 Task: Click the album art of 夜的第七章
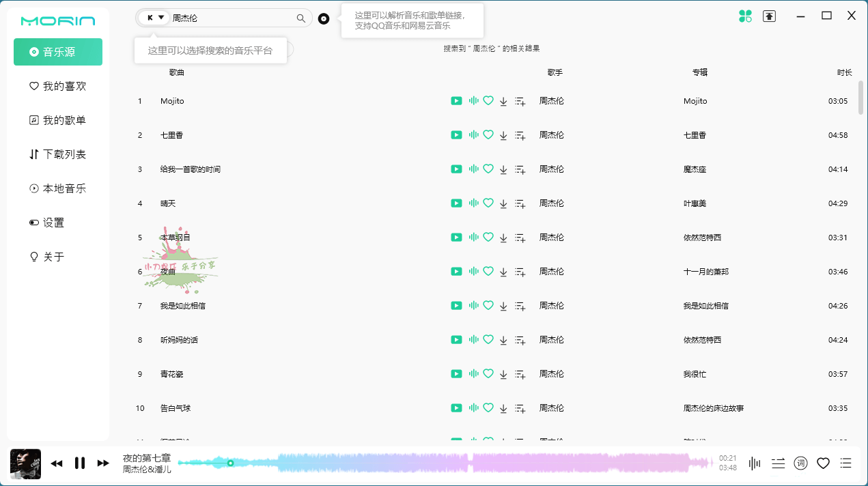click(25, 463)
